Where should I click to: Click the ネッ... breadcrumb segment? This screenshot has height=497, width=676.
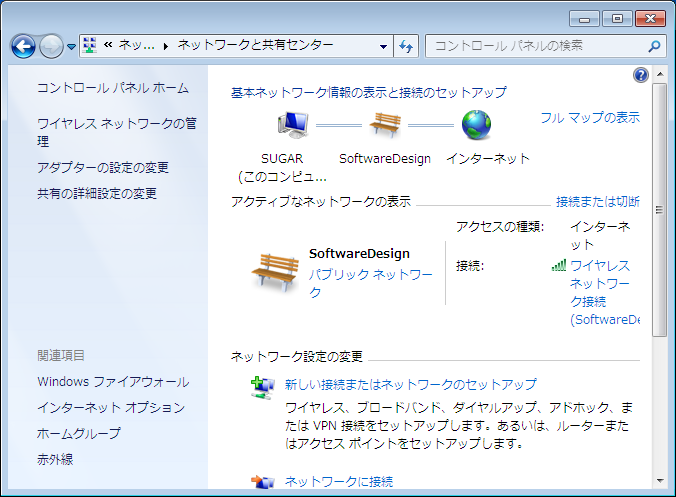click(x=136, y=45)
